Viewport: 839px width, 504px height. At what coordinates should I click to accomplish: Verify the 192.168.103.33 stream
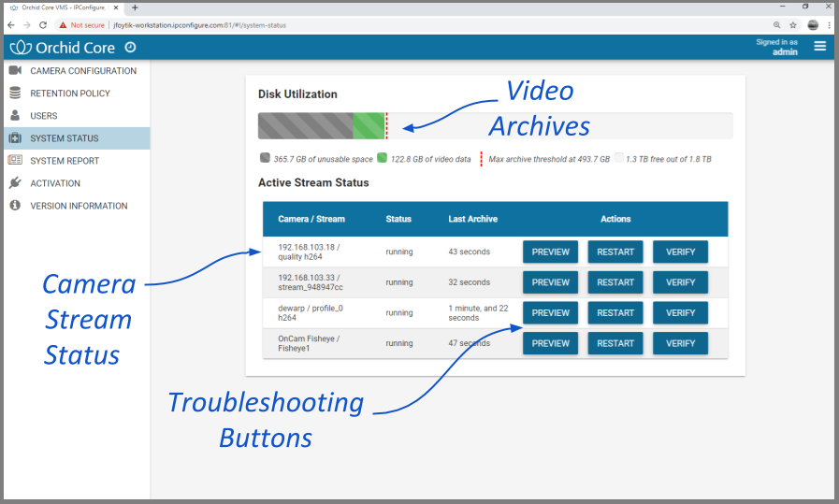(x=680, y=282)
